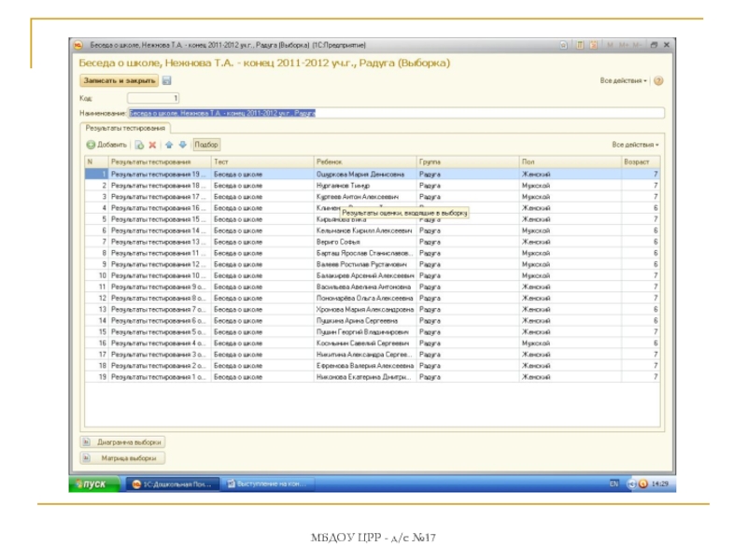Click the save diskette icon
Viewport: 747px width, 560px height.
click(167, 81)
